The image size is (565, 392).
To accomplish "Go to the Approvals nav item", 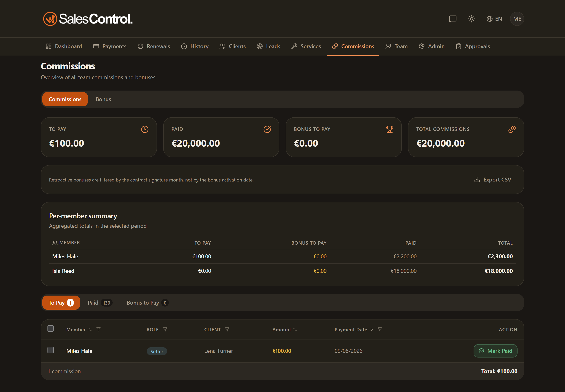I will 473,46.
